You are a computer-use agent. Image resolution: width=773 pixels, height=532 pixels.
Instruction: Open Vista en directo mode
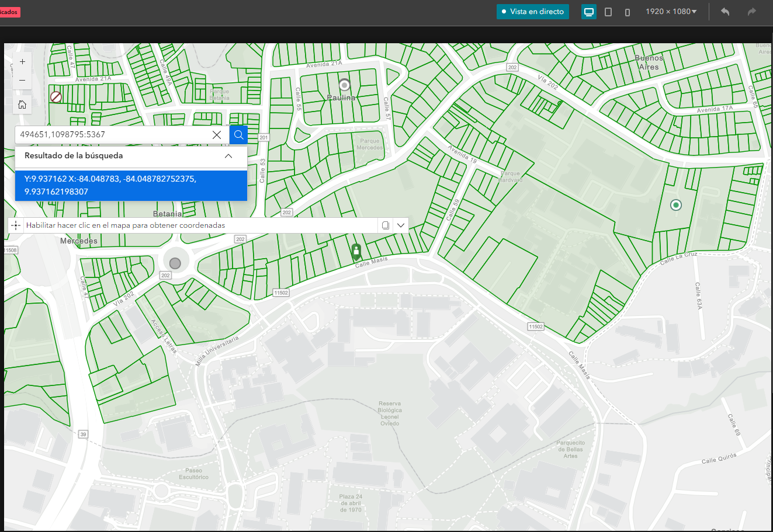pos(533,12)
